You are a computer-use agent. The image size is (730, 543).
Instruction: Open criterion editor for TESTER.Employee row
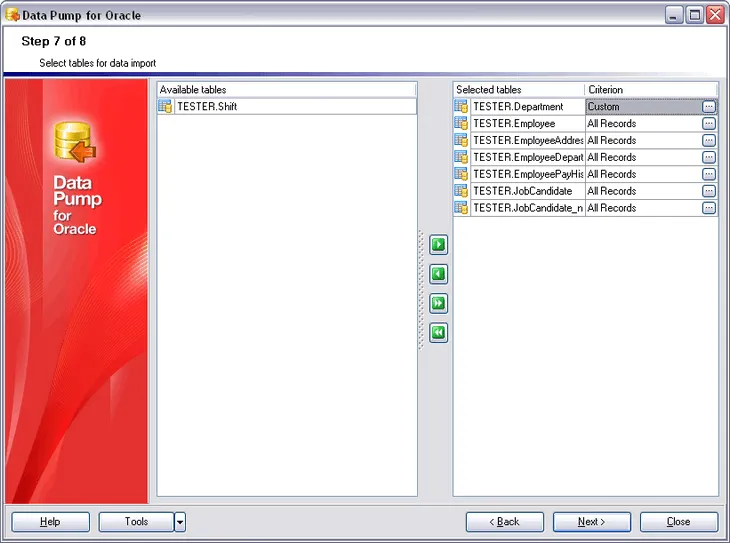click(x=709, y=123)
